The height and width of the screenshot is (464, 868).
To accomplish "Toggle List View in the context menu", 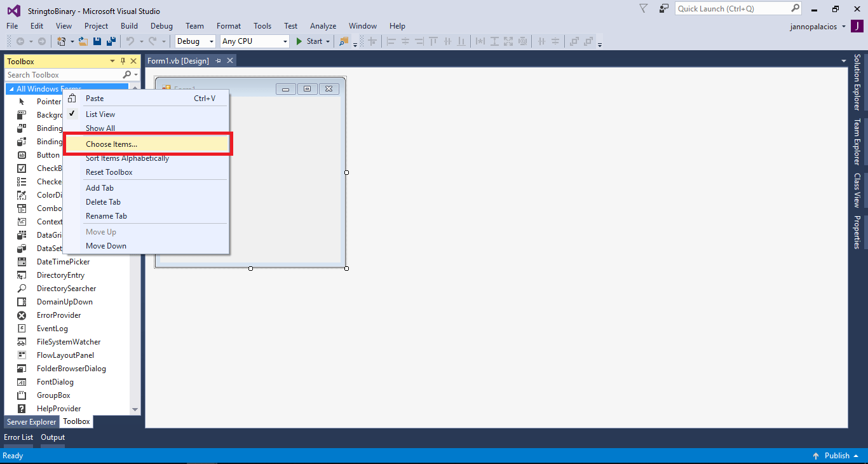I will coord(102,114).
